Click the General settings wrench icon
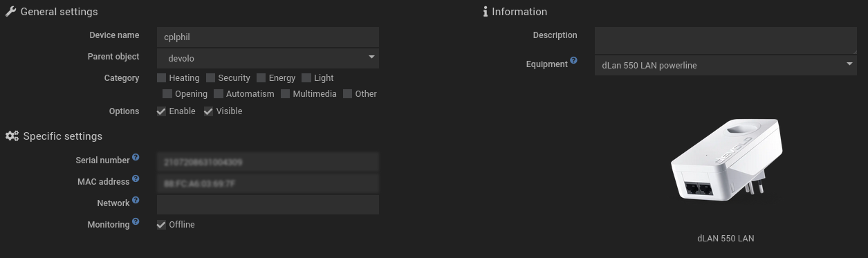Viewport: 868px width, 258px height. pyautogui.click(x=10, y=12)
